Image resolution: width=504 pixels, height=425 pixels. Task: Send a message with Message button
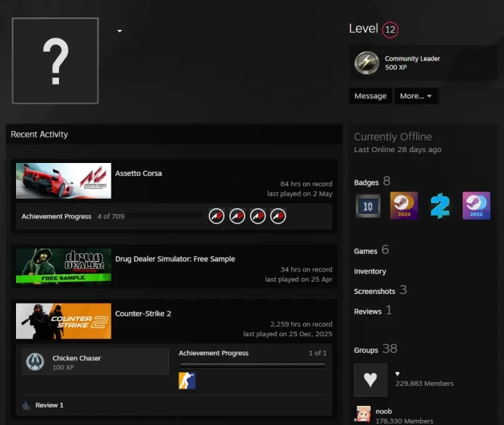tap(370, 96)
